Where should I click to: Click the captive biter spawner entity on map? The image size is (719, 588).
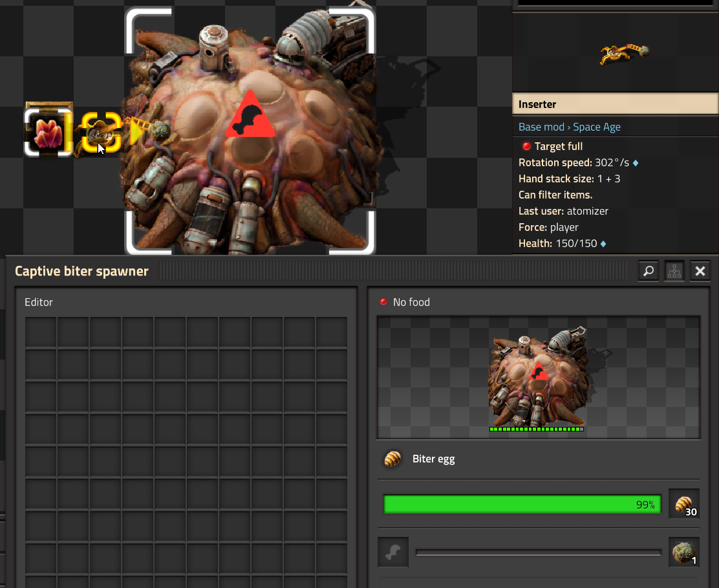[x=250, y=131]
